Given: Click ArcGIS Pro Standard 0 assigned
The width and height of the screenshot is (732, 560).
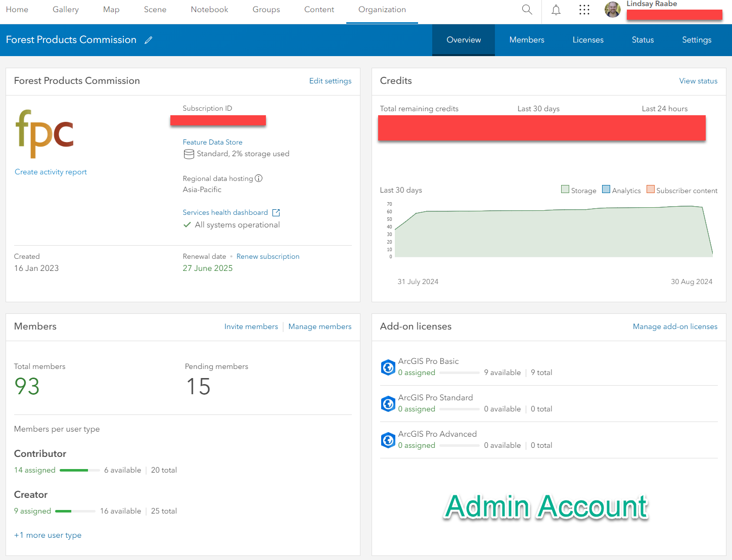Looking at the screenshot, I should (x=417, y=409).
